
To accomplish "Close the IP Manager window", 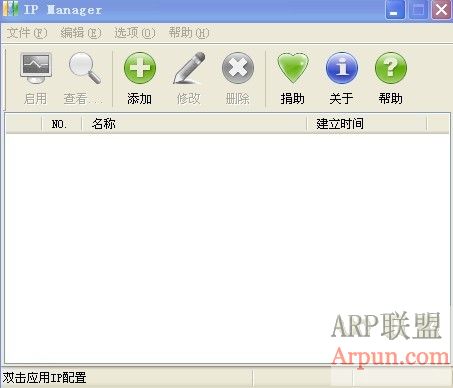I will 441,10.
